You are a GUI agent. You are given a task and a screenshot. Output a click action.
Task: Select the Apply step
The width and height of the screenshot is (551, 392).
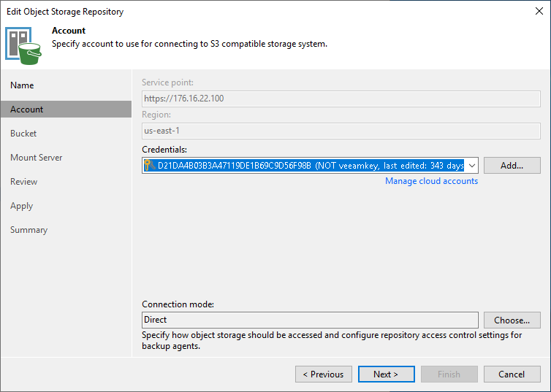coord(21,206)
